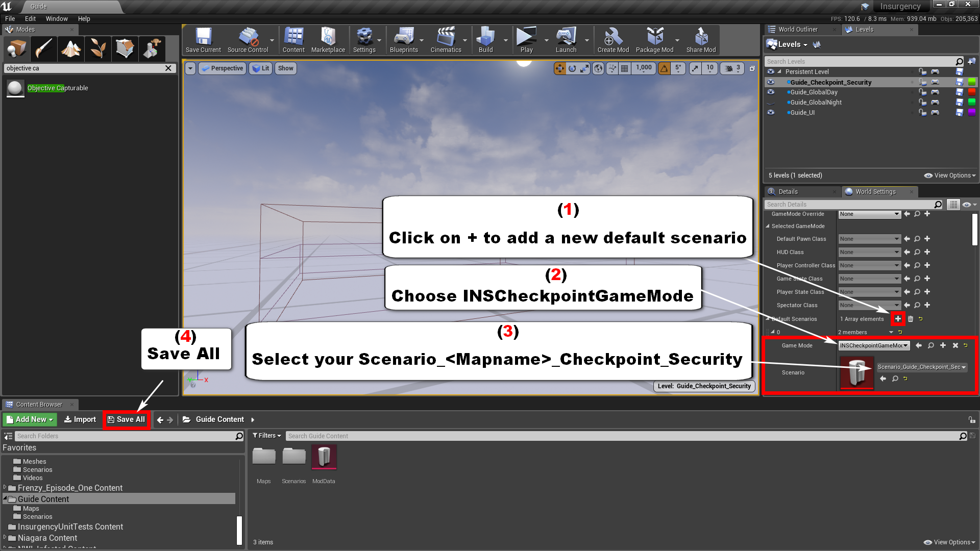The image size is (980, 551).
Task: Use selected asset arrow for Scenario
Action: pos(883,379)
